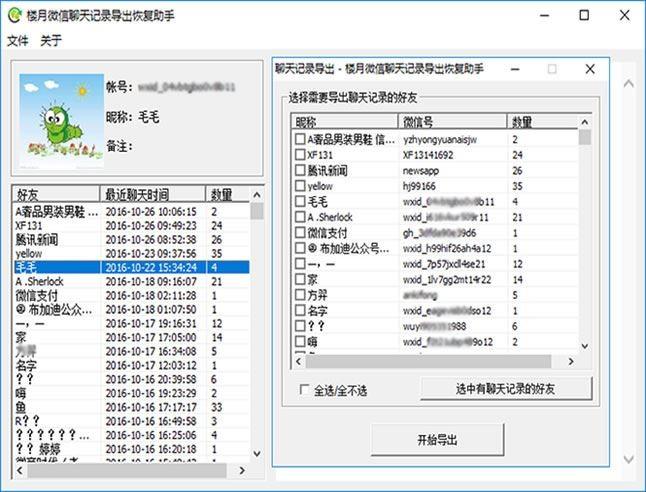Click export list scroll up arrow
This screenshot has width=646, height=492.
tap(585, 122)
